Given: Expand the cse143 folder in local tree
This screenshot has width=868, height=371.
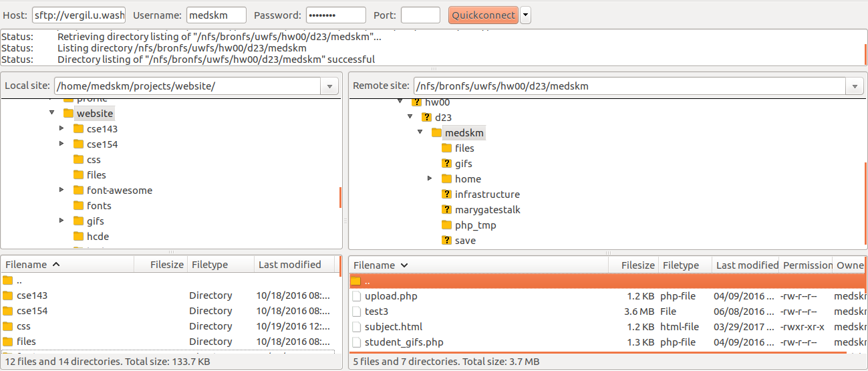Looking at the screenshot, I should coord(61,128).
